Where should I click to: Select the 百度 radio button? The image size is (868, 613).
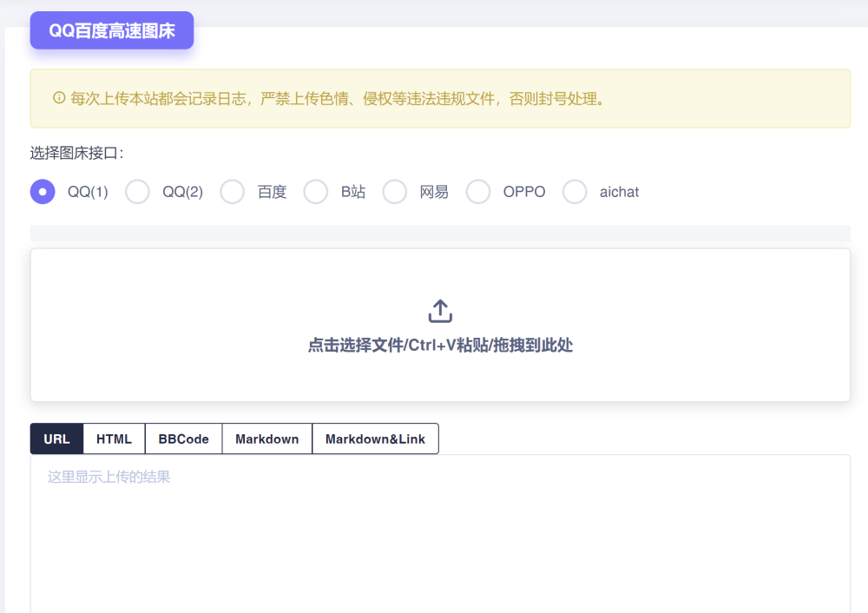point(233,192)
